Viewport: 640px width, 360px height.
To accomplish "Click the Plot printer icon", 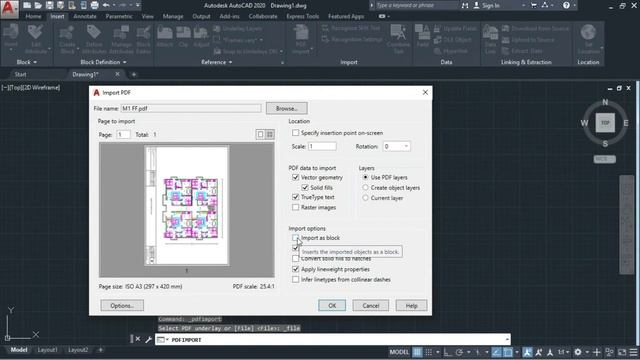I will click(x=94, y=5).
